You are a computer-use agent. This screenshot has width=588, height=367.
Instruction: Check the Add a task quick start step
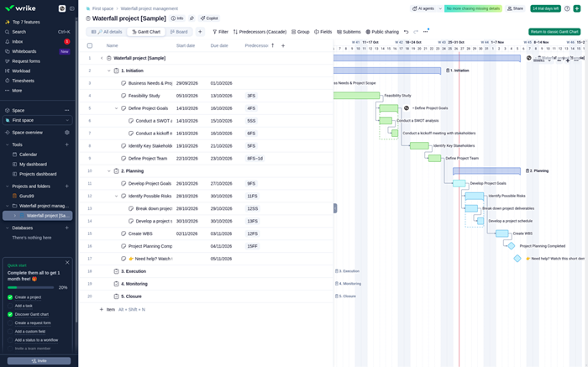10,306
